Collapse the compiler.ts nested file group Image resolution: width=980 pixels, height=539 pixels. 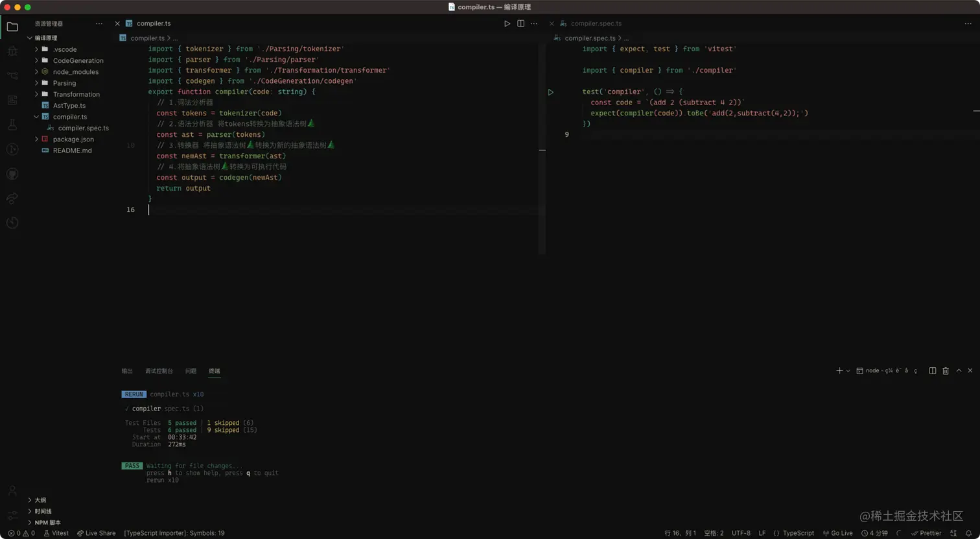[37, 117]
